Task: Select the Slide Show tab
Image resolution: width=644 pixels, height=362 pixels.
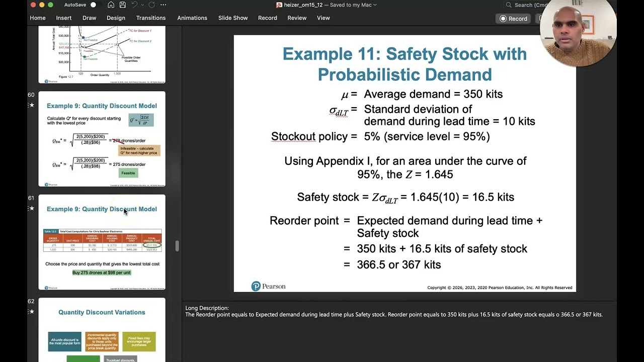Action: click(x=233, y=18)
